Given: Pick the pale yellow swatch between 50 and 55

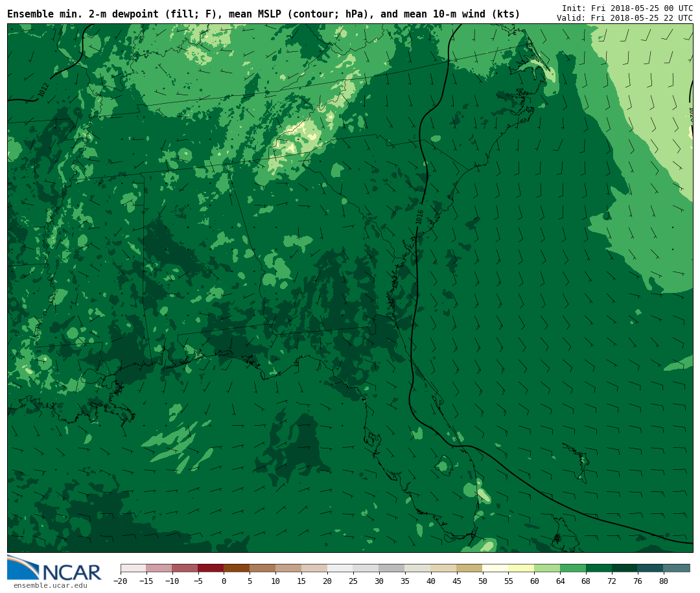Looking at the screenshot, I should pos(495,568).
